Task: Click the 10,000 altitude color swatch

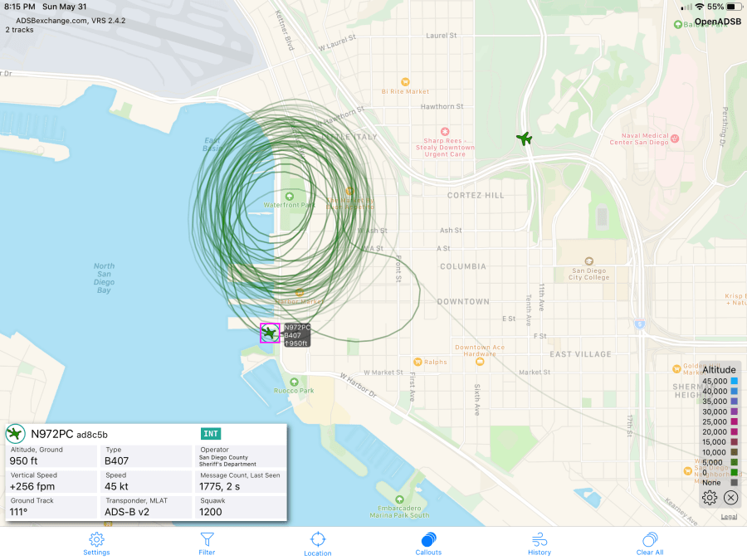Action: click(733, 452)
